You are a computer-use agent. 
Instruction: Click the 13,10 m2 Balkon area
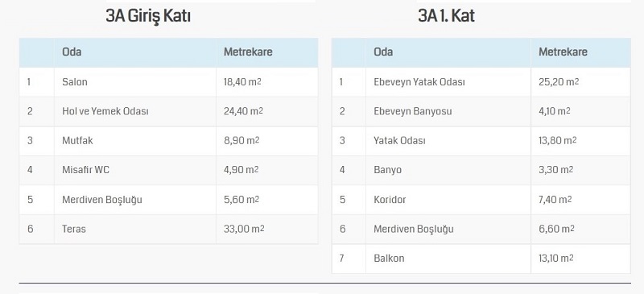click(556, 259)
